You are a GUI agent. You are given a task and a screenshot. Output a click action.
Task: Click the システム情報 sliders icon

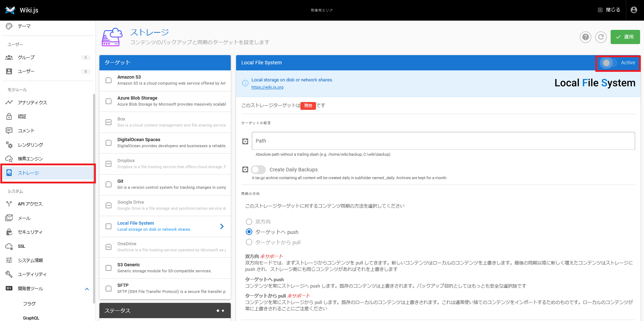[9, 260]
